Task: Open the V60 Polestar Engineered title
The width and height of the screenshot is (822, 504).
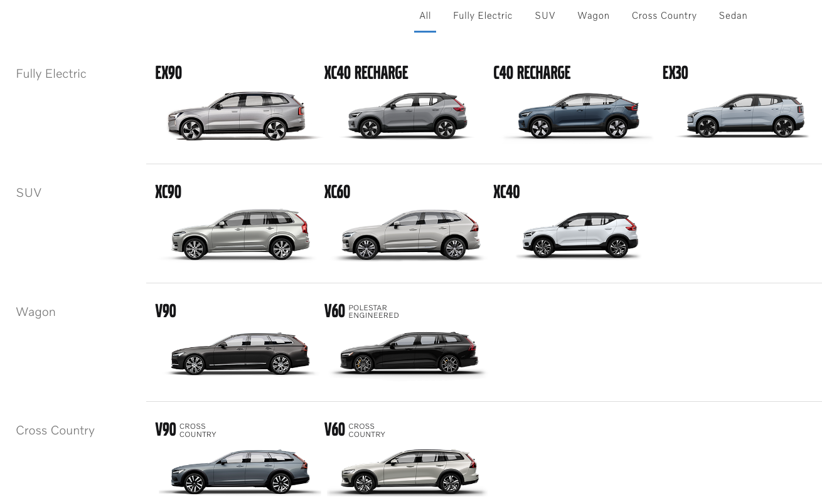Action: point(362,311)
